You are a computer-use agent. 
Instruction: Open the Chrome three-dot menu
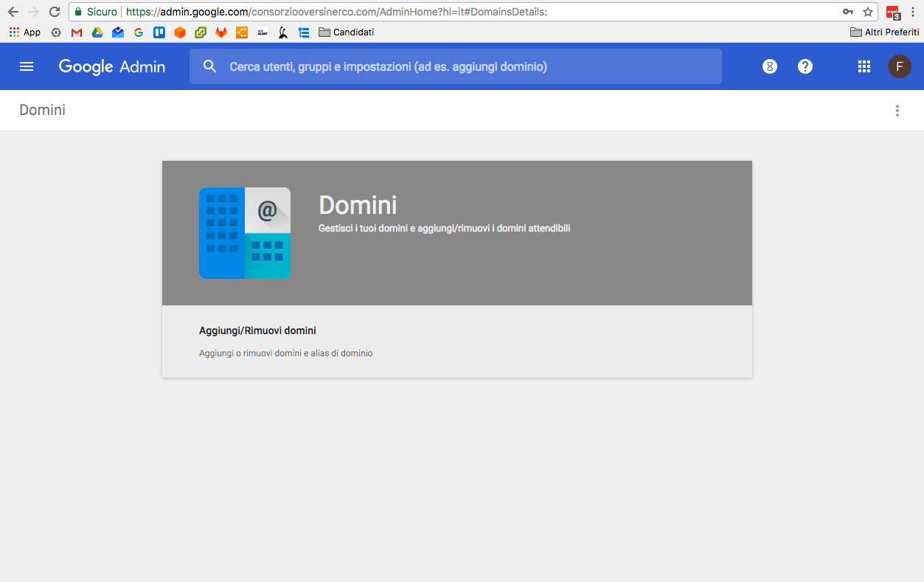(913, 12)
